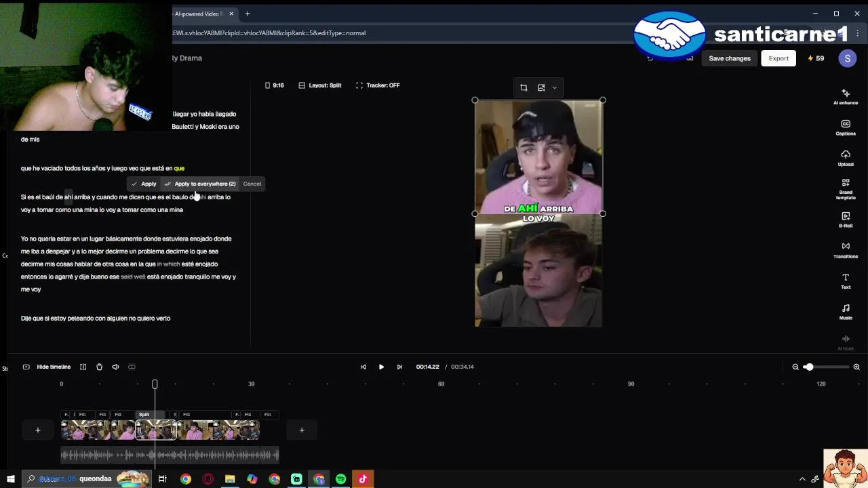Screen dimensions: 868x488
Task: Play the video preview
Action: click(x=381, y=367)
